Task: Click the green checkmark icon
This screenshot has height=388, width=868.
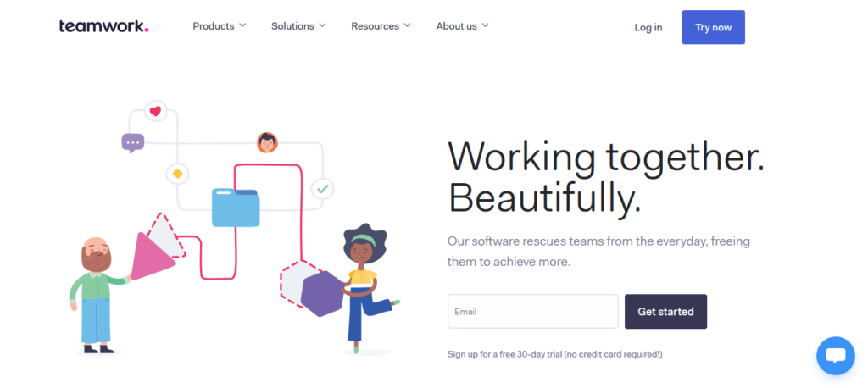Action: (x=322, y=189)
